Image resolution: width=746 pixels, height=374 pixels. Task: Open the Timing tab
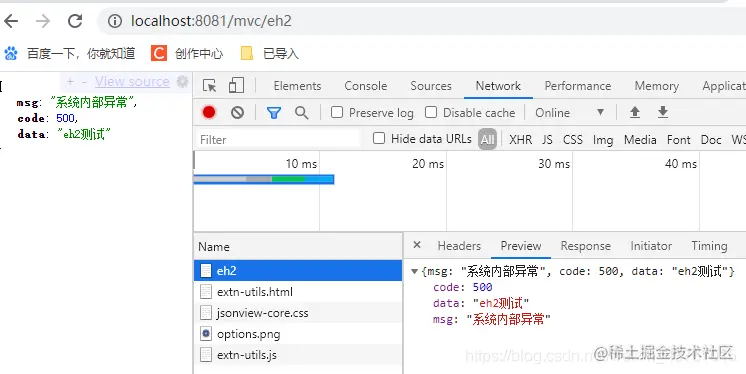pos(709,246)
